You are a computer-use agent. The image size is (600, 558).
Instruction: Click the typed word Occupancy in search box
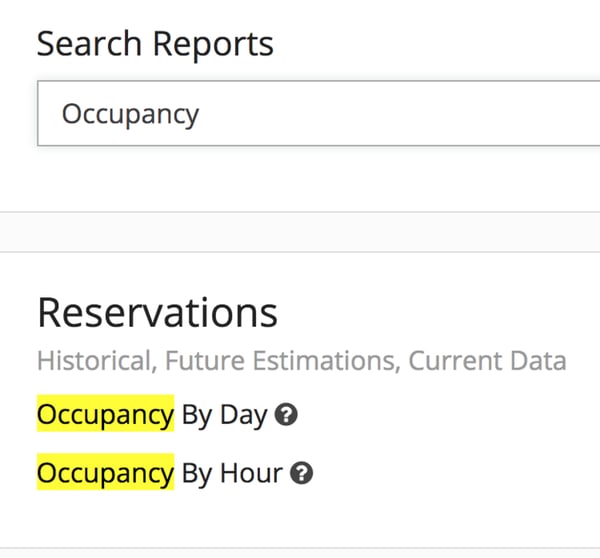[130, 115]
